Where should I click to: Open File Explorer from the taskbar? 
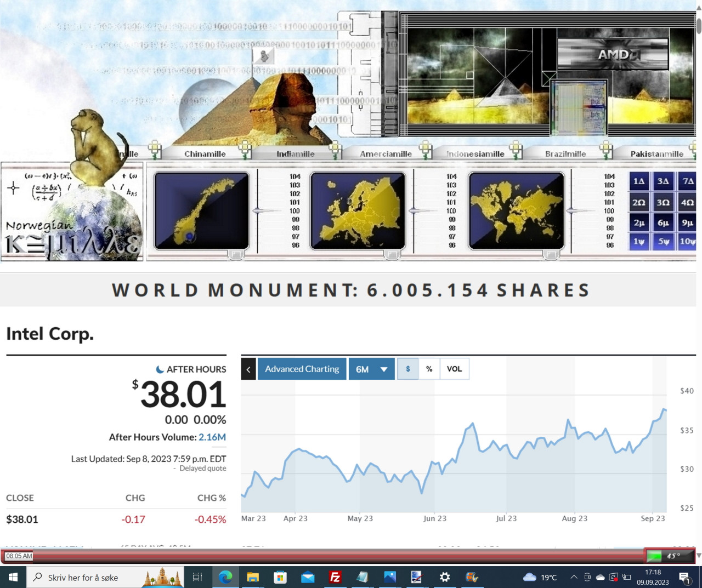(x=253, y=577)
